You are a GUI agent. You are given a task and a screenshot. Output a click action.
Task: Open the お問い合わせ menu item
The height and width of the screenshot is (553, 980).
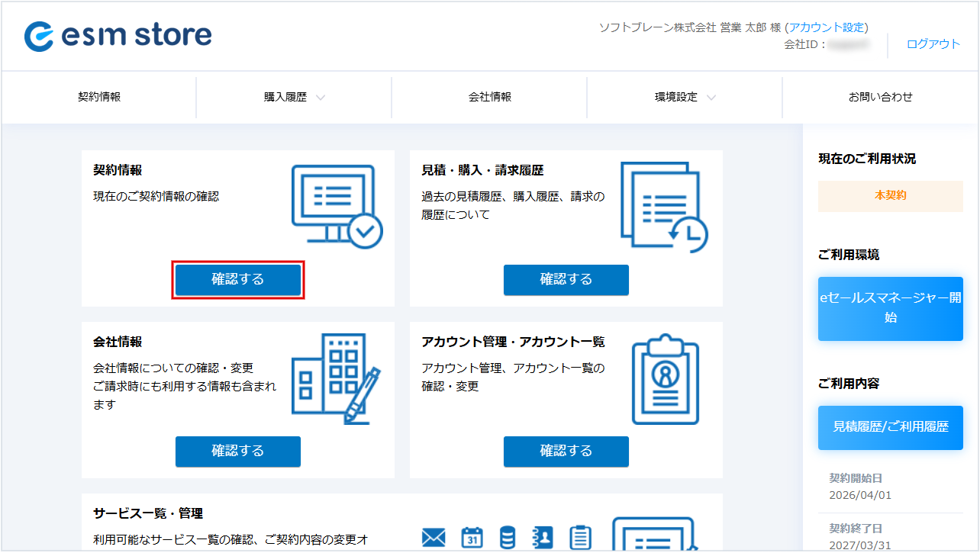click(880, 97)
